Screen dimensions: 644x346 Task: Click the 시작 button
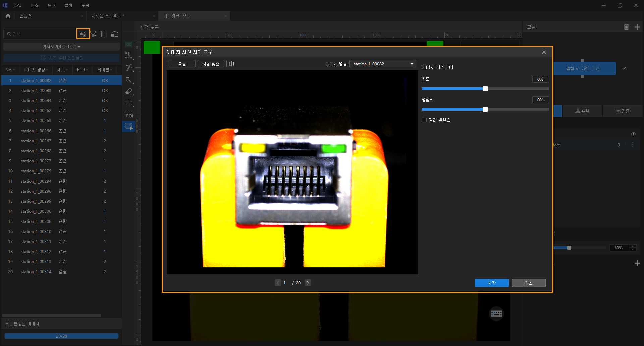(491, 283)
